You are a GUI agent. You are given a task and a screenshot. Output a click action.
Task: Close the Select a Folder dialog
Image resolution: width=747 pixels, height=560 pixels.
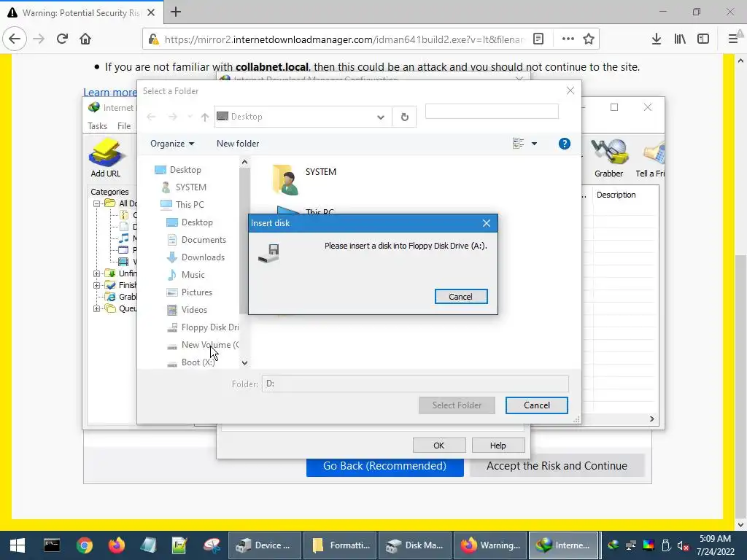click(x=570, y=90)
